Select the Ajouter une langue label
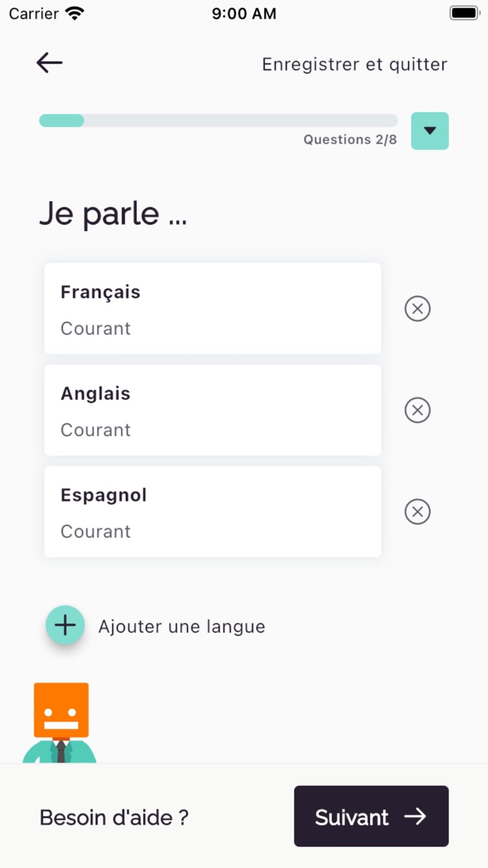 [181, 627]
